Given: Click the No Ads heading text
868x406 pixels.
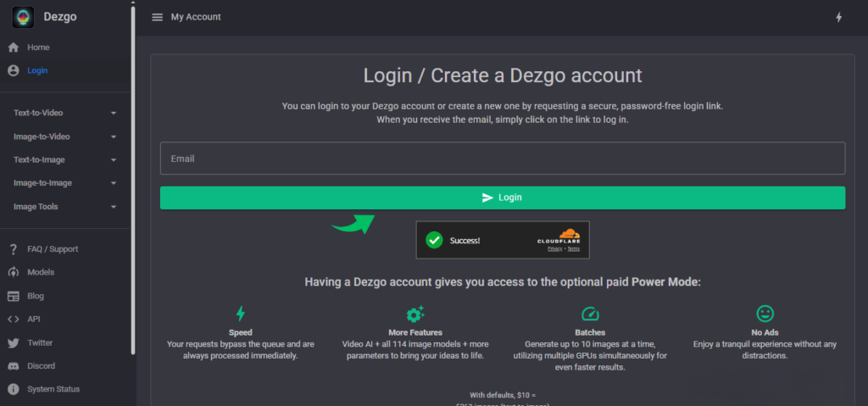Looking at the screenshot, I should pos(765,333).
